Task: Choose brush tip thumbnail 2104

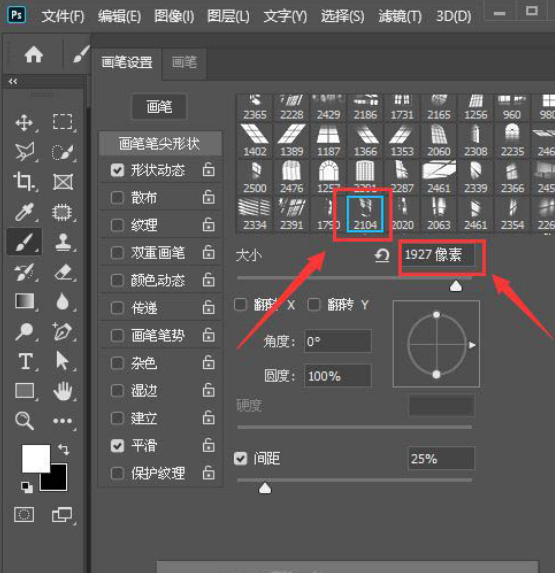Action: click(365, 214)
